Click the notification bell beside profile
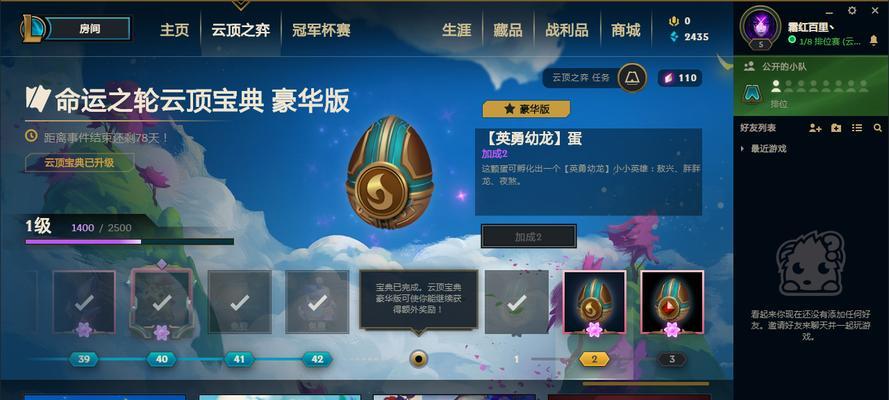This screenshot has height=400, width=889. tap(874, 40)
